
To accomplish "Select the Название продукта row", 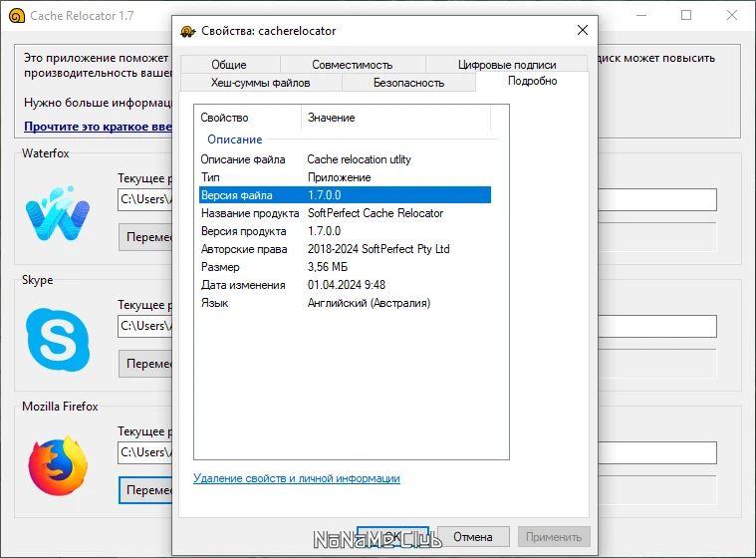I will (x=345, y=213).
